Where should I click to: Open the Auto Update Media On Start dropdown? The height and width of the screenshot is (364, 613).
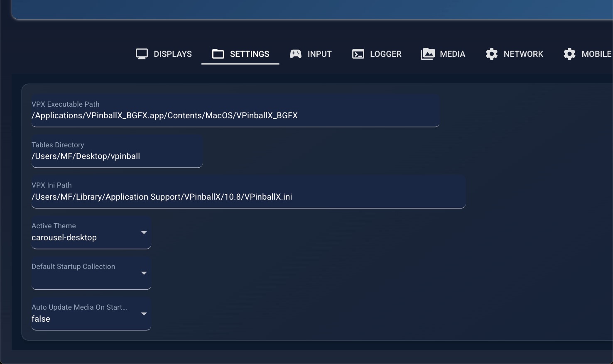[91, 314]
